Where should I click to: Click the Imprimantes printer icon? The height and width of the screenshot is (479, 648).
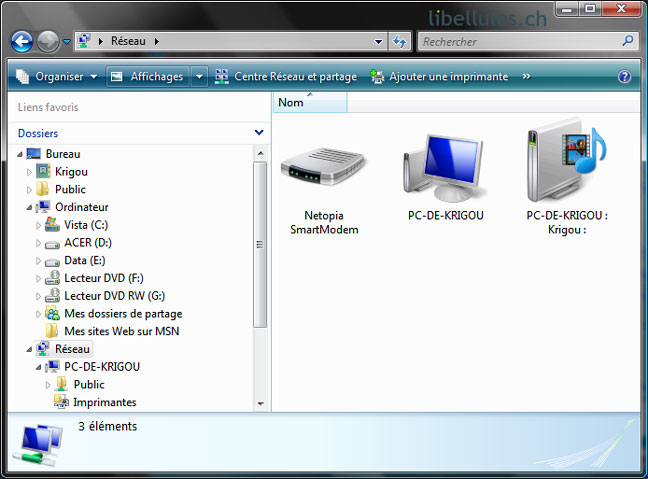tap(62, 402)
